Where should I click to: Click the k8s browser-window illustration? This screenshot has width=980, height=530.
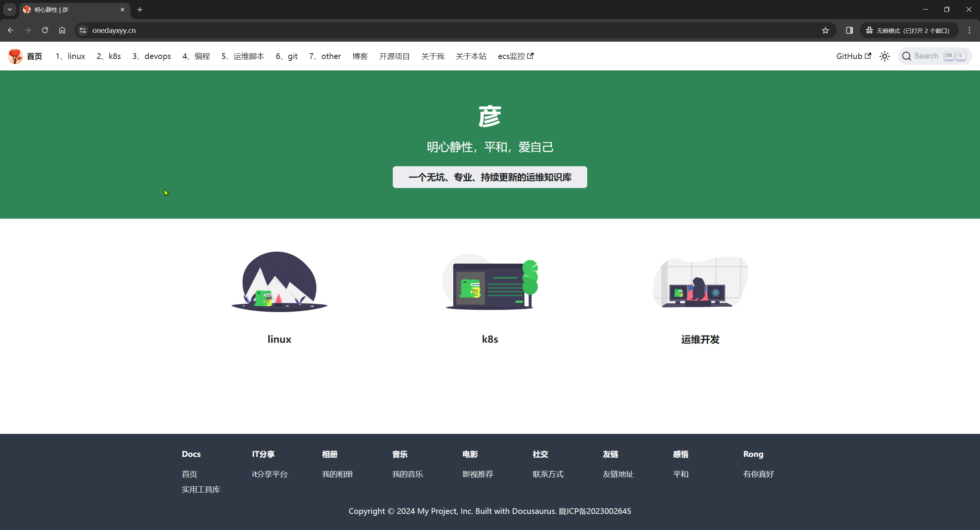[x=490, y=282]
